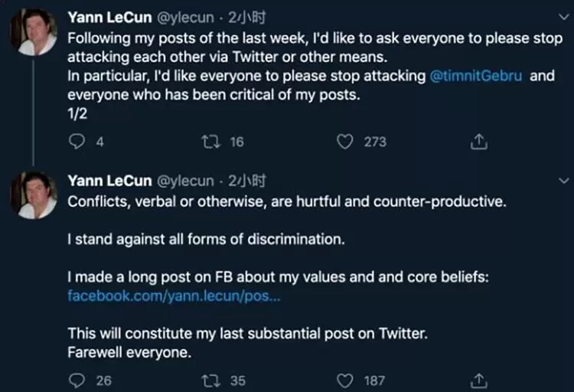574x392 pixels.
Task: Open the @timnitGebru mention link
Action: point(482,77)
